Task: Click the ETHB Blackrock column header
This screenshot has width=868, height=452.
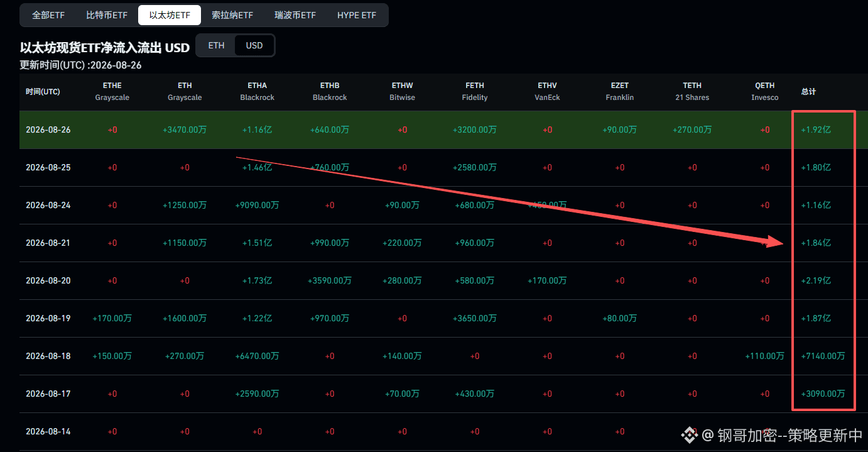Action: click(x=330, y=92)
